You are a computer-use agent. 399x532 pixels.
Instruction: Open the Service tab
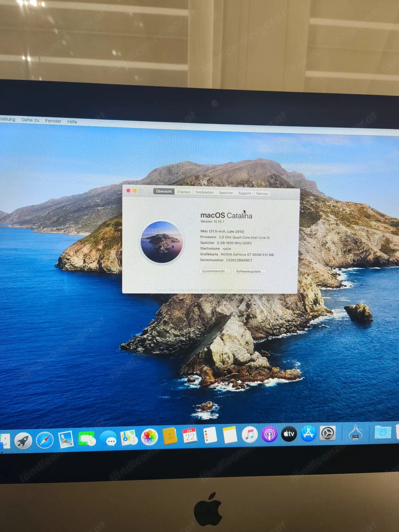pos(262,193)
